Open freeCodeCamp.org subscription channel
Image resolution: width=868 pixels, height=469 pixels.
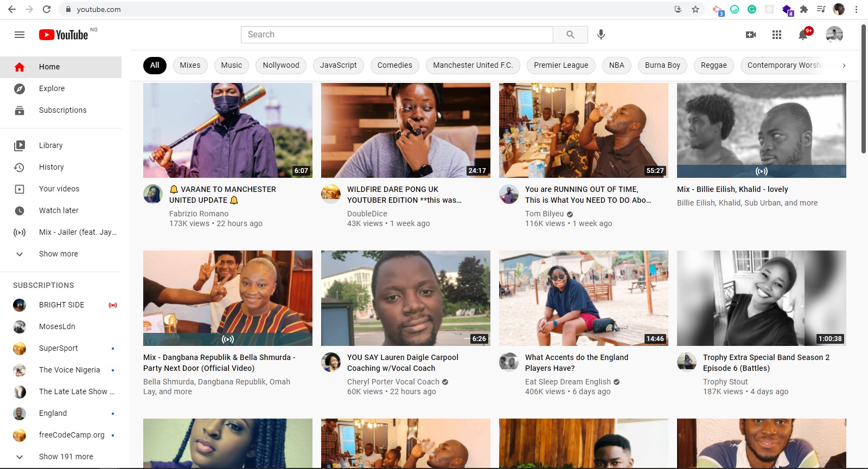(61, 435)
